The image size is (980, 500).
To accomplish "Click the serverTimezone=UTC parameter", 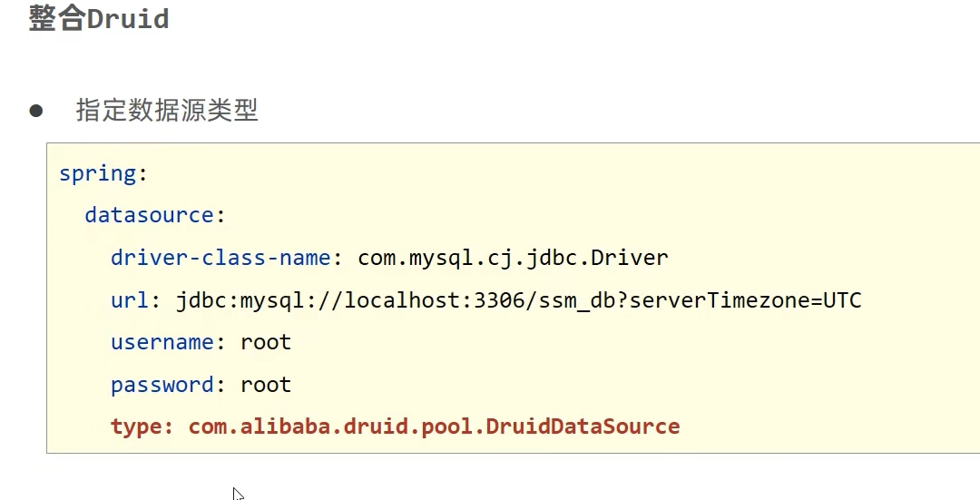I will [745, 300].
